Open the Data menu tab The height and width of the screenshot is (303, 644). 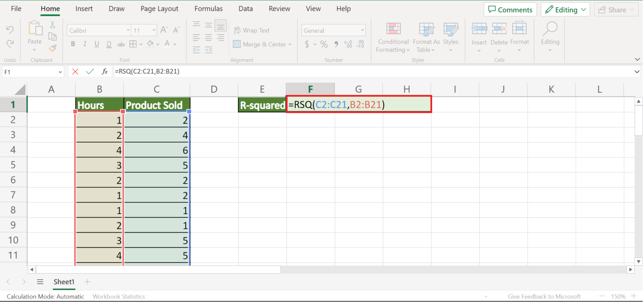pyautogui.click(x=245, y=8)
